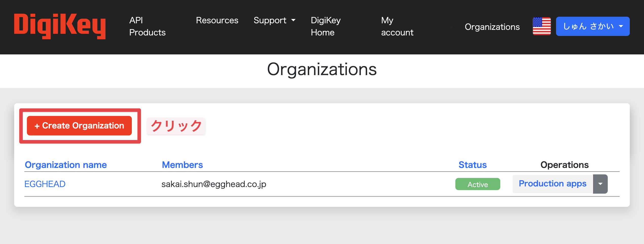
Task: Go to the Resources page
Action: [217, 20]
